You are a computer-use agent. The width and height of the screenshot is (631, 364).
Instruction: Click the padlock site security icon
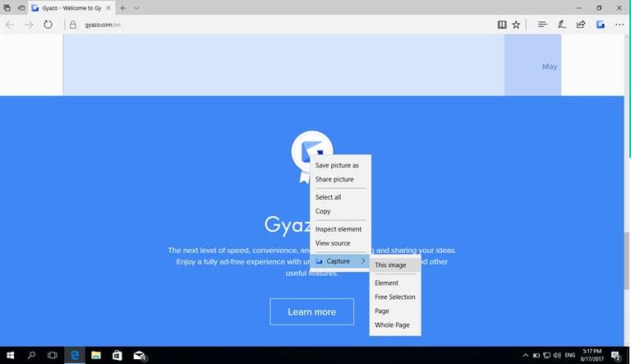pyautogui.click(x=73, y=25)
